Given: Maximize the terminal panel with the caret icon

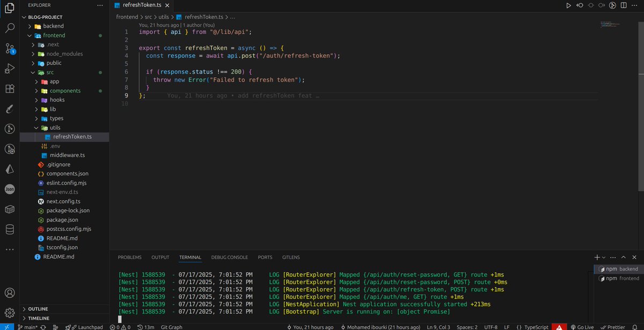Looking at the screenshot, I should [623, 258].
